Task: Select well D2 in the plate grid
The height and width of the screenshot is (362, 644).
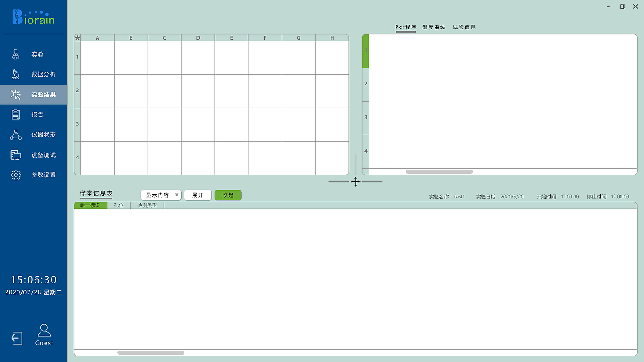Action: pyautogui.click(x=198, y=91)
